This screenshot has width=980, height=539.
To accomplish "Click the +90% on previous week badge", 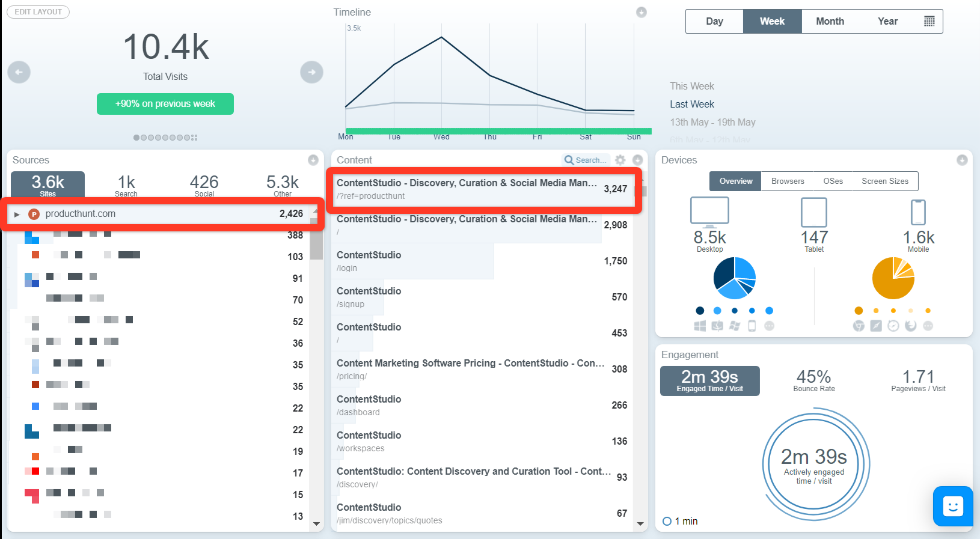I will point(165,104).
